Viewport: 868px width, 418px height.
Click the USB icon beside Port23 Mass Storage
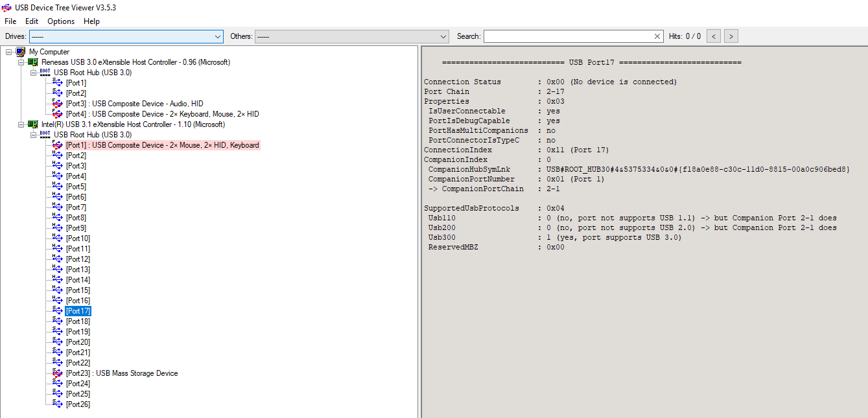(x=58, y=373)
